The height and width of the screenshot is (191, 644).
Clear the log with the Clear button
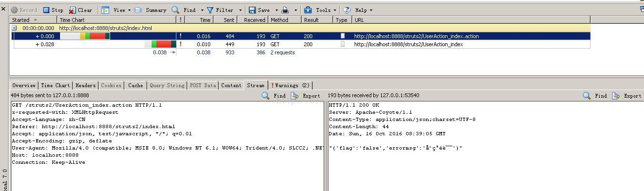(81, 10)
